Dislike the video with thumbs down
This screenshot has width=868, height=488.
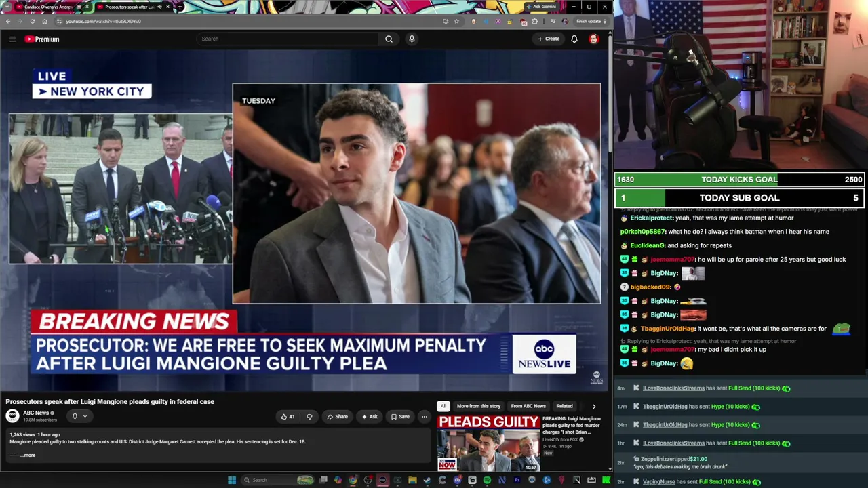tap(309, 417)
